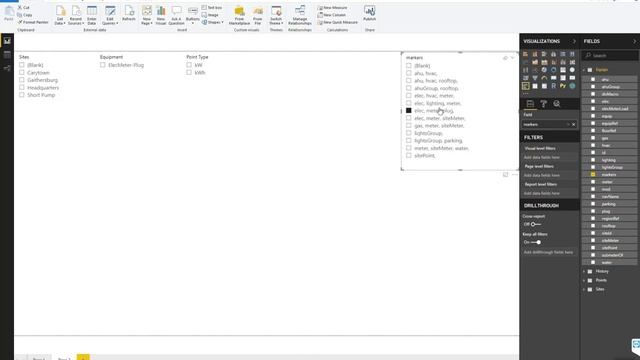The image size is (640, 360).
Task: Uncheck the 'elec, meter, plug' marker
Action: [409, 110]
